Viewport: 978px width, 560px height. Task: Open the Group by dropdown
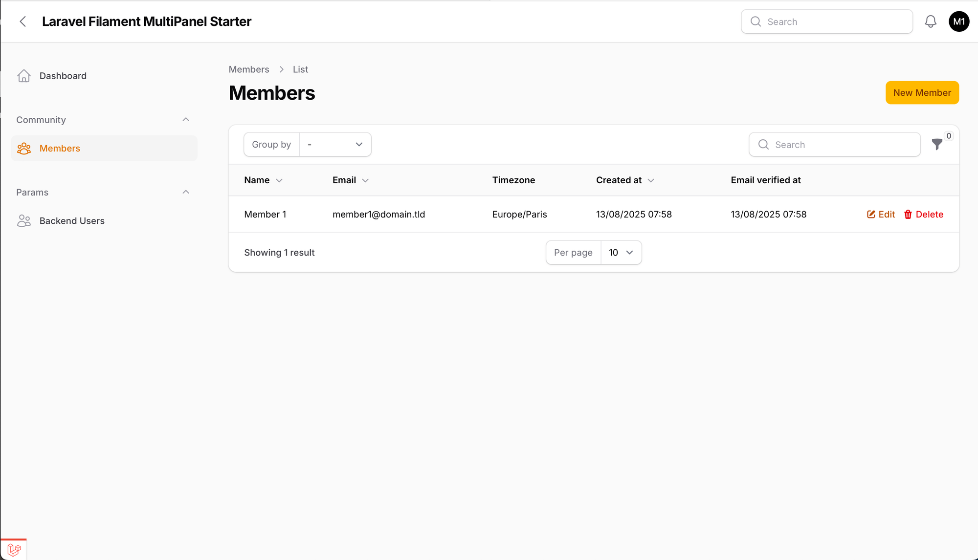tap(335, 144)
